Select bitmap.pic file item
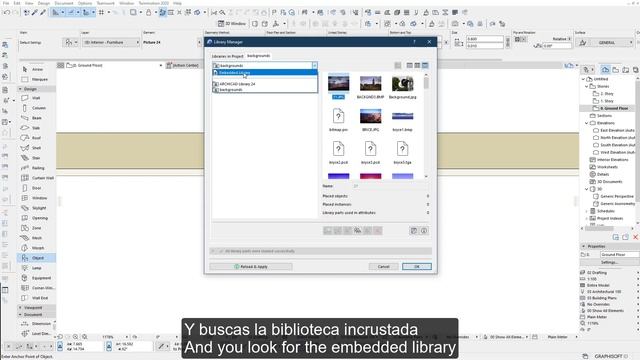 coord(338,120)
